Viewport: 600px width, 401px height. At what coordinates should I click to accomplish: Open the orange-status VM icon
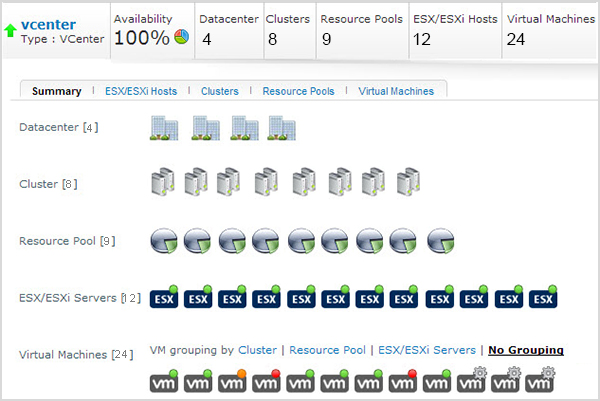[x=232, y=382]
